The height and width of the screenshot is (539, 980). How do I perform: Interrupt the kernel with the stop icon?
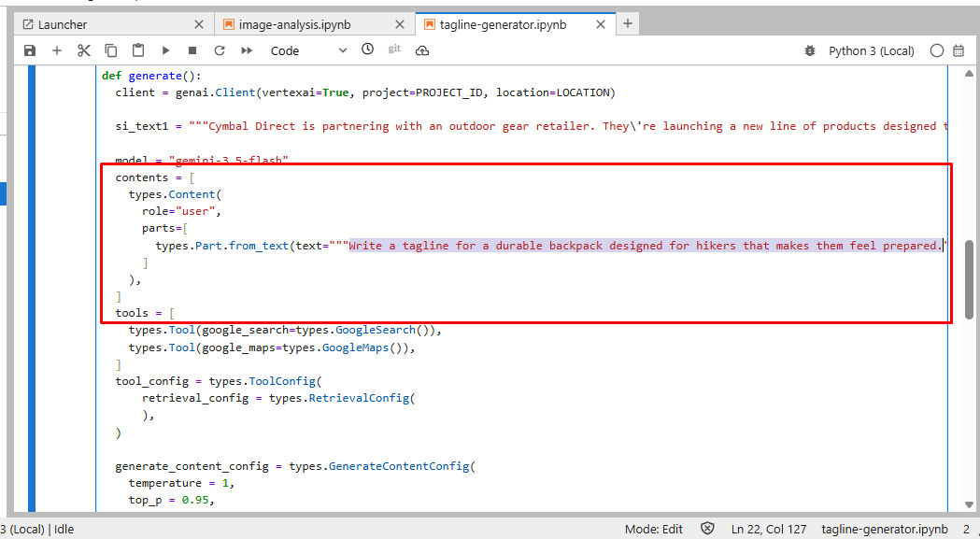(192, 50)
